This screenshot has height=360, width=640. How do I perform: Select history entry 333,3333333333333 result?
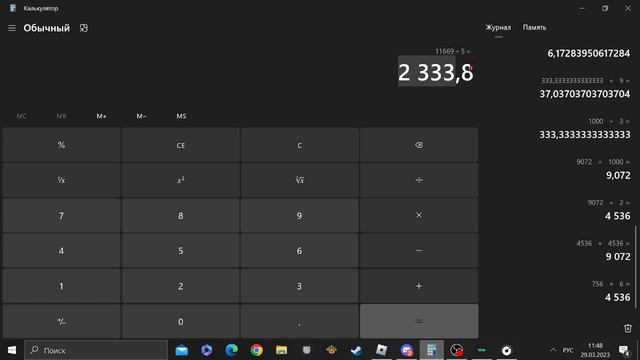(x=584, y=135)
